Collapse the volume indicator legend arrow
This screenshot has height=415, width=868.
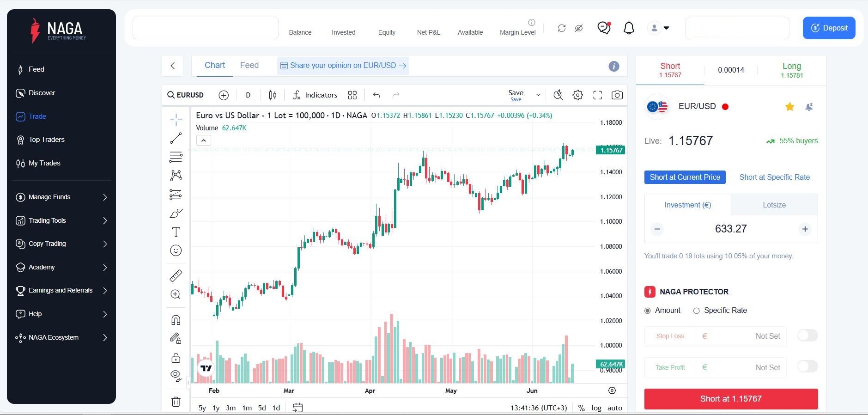204,140
